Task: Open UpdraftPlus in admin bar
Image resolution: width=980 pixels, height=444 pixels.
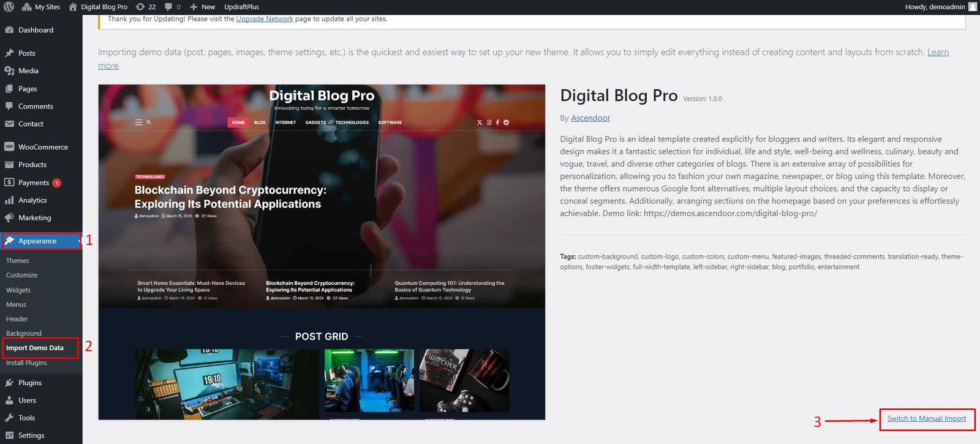Action: click(241, 7)
